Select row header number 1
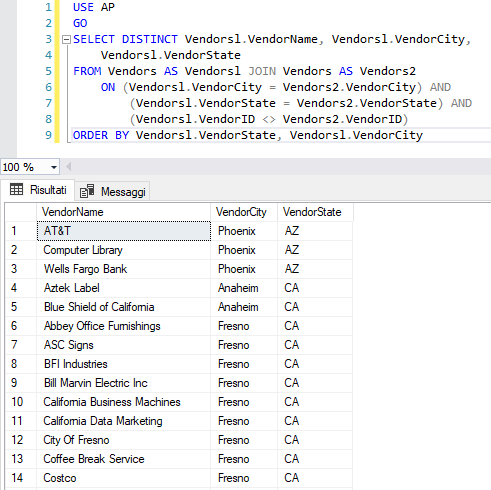 coord(21,231)
